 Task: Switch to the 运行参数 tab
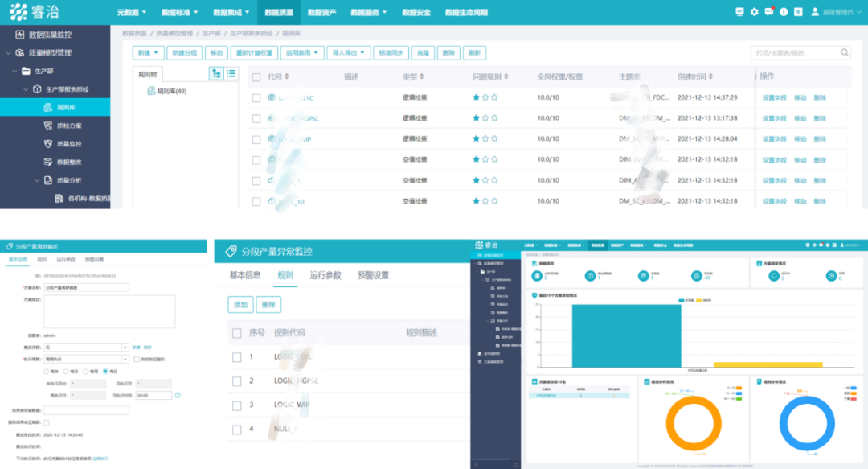(325, 275)
